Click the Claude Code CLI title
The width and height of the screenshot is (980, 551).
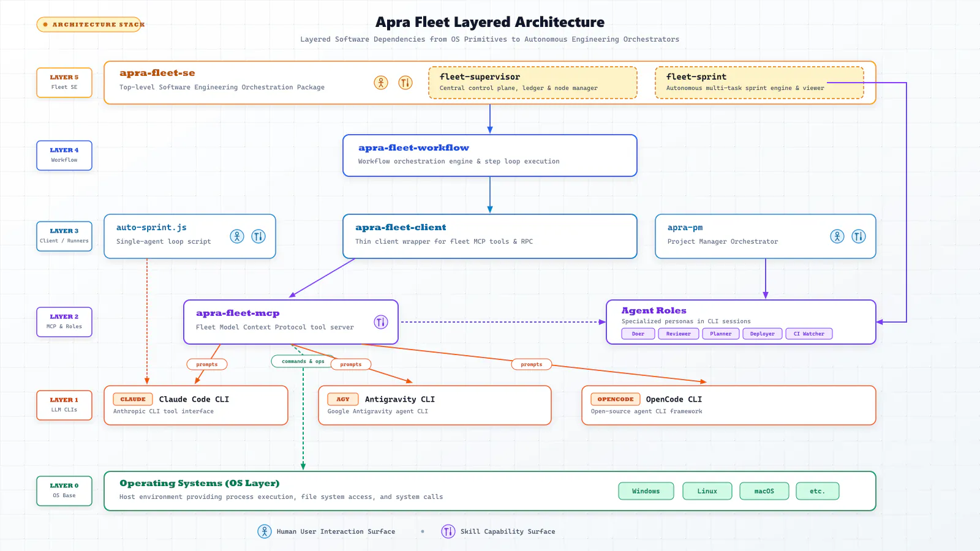tap(194, 399)
